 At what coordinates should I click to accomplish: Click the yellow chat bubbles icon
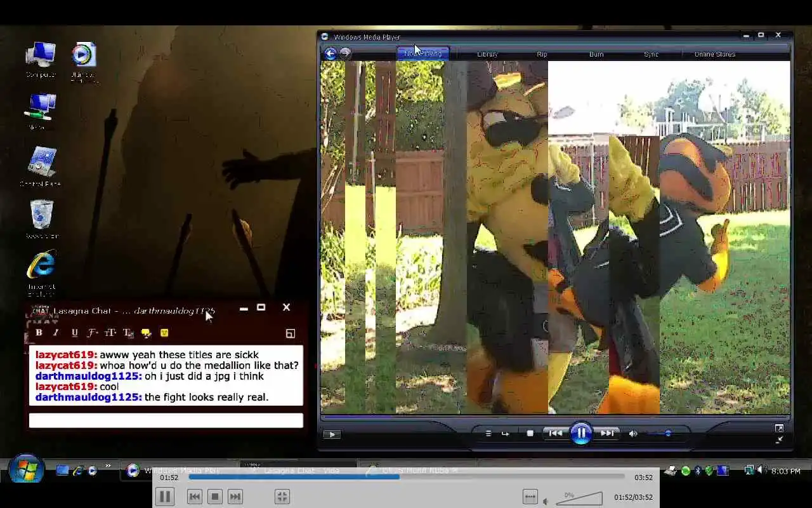[147, 333]
